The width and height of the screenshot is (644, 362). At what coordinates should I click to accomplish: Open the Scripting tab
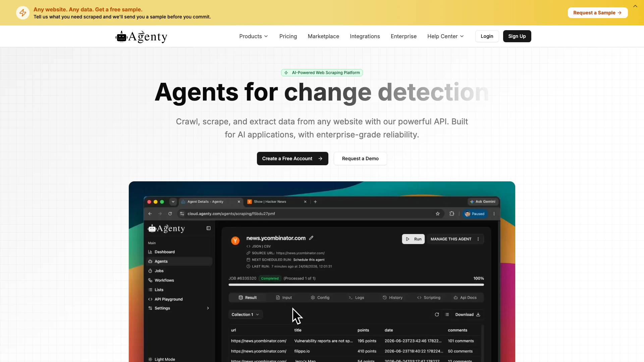pyautogui.click(x=429, y=298)
